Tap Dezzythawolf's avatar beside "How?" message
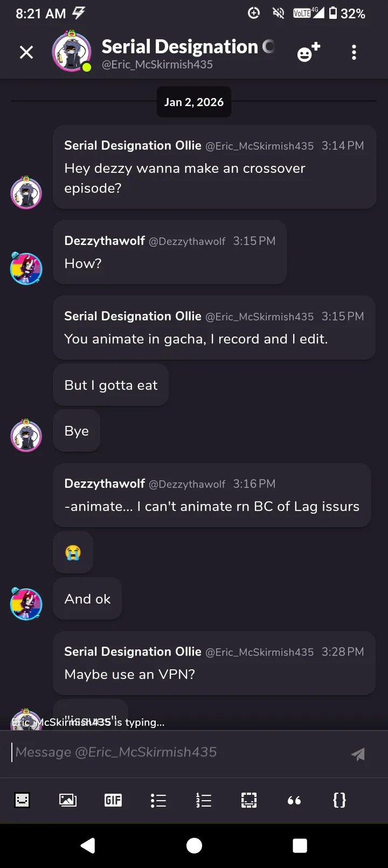Image resolution: width=388 pixels, height=868 pixels. pos(26,269)
